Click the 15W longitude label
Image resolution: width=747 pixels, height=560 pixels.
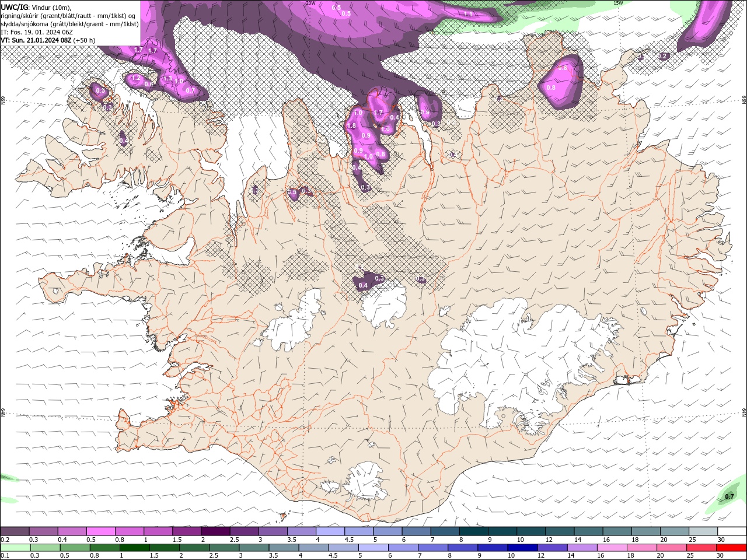click(x=618, y=3)
